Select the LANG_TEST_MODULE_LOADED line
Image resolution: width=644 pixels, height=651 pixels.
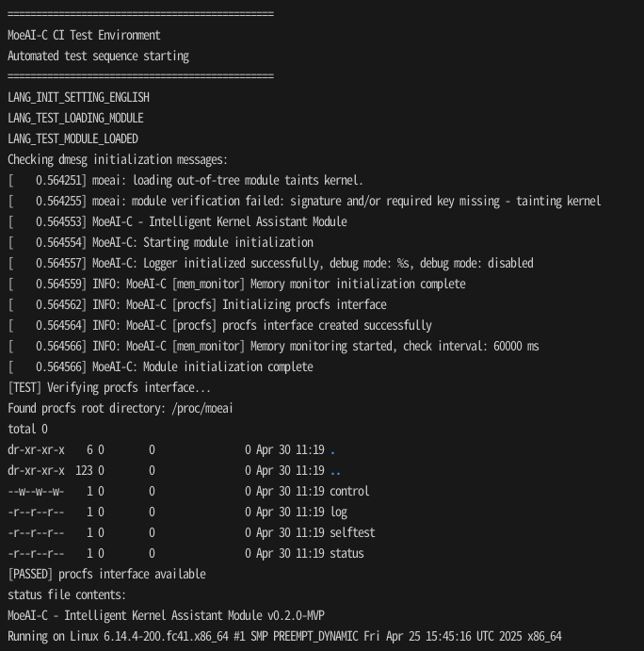point(72,139)
